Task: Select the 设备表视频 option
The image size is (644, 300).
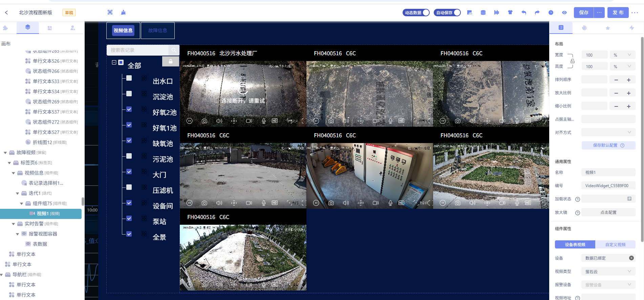Action: tap(575, 244)
